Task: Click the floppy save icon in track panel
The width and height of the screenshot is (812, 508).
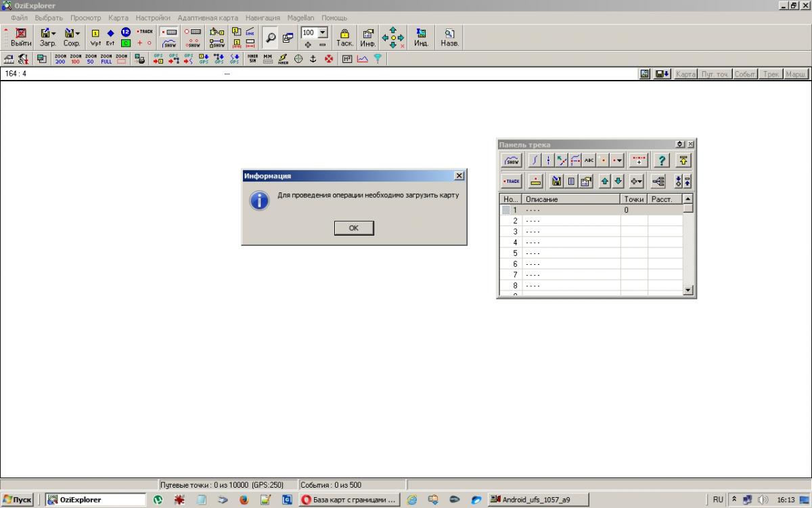Action: 556,181
